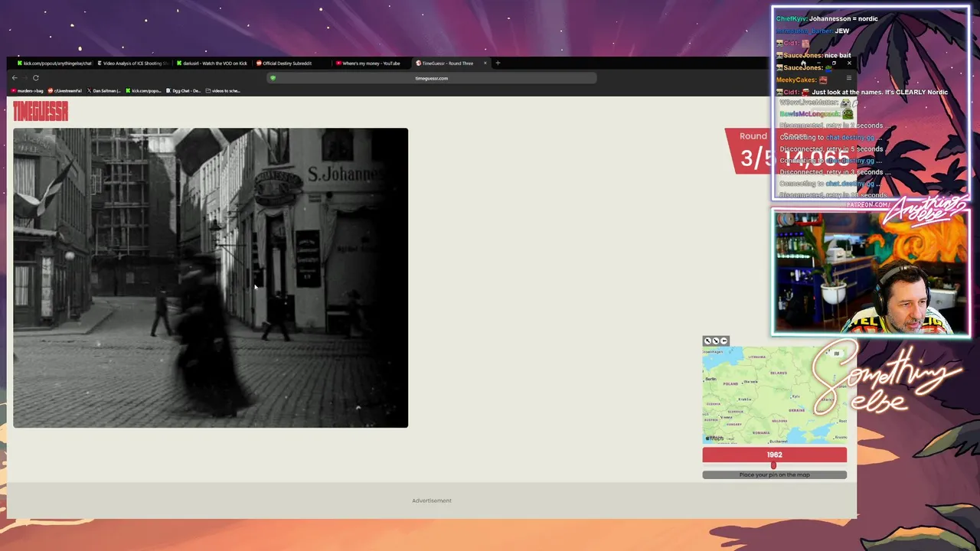
Task: Click MeekyCakes username in stream chat
Action: click(796, 80)
